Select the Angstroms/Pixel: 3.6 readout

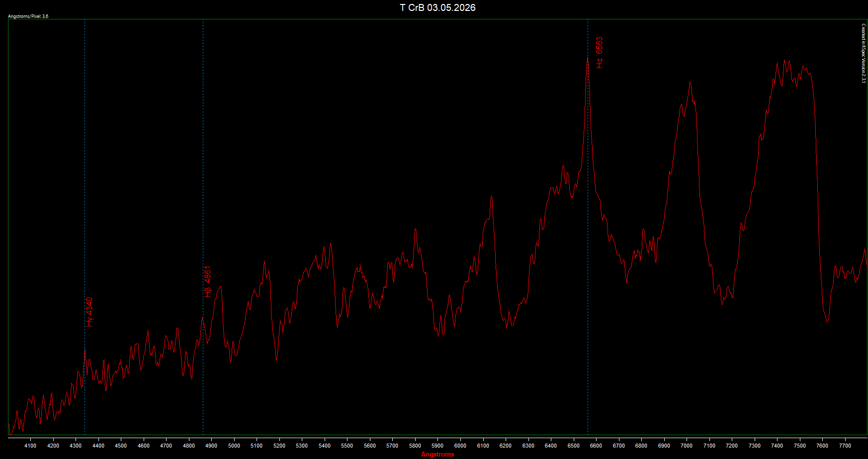[28, 16]
